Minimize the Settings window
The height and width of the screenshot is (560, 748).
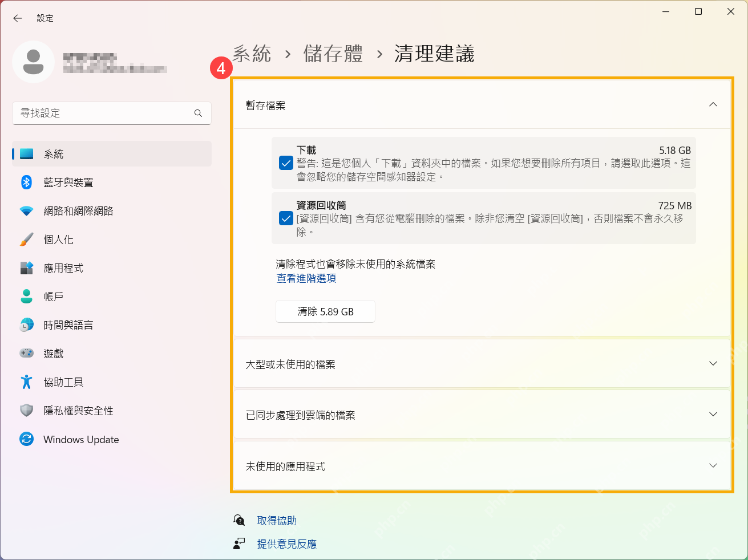coord(666,11)
